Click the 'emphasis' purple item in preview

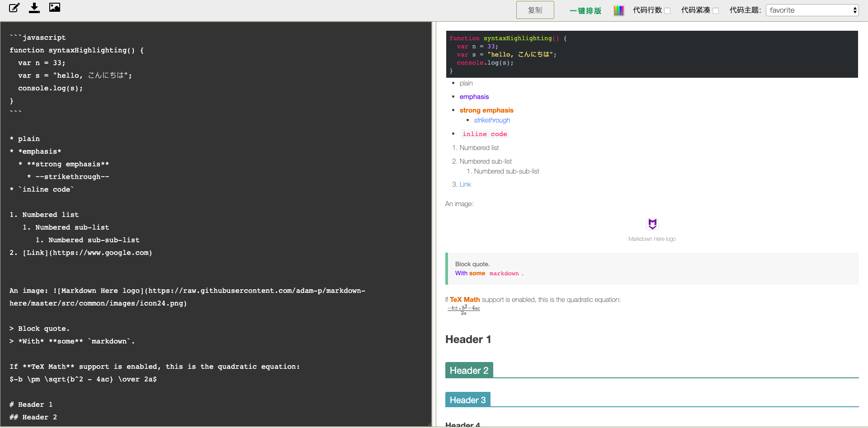coord(474,97)
